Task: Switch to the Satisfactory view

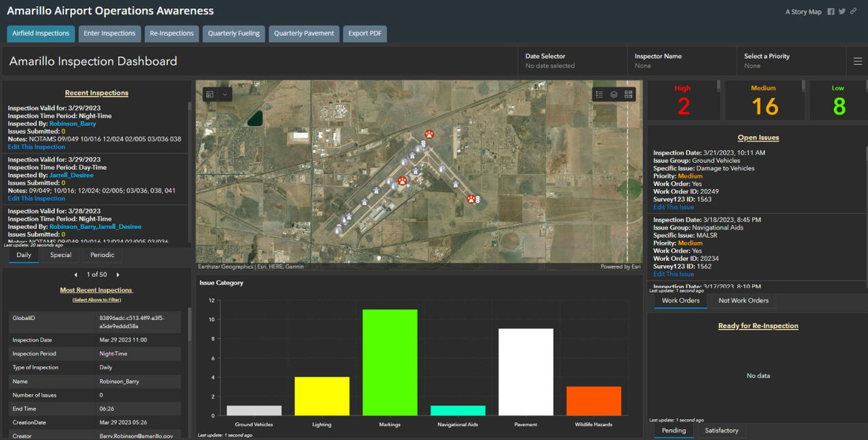Action: [721, 431]
